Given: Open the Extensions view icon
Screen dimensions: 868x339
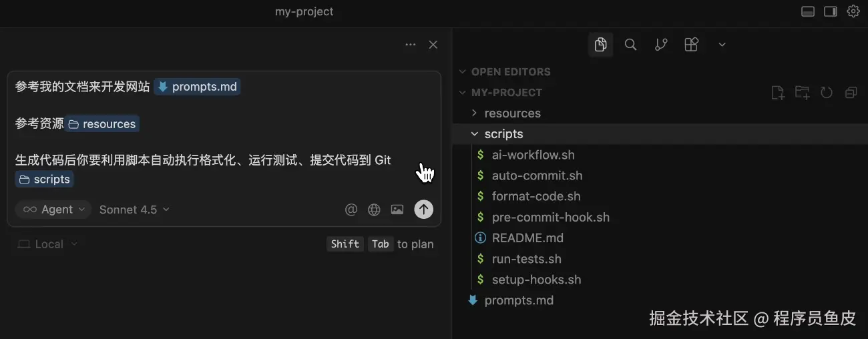Looking at the screenshot, I should tap(692, 45).
